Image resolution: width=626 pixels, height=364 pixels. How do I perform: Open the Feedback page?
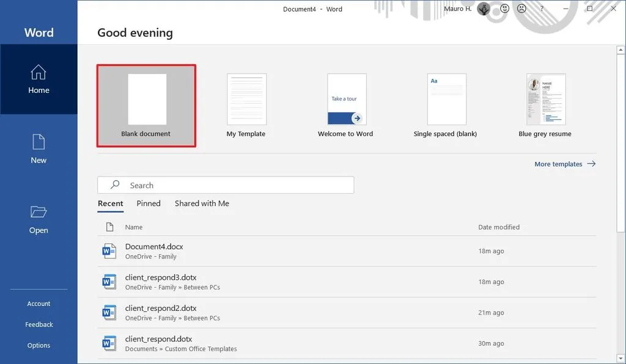coord(39,324)
